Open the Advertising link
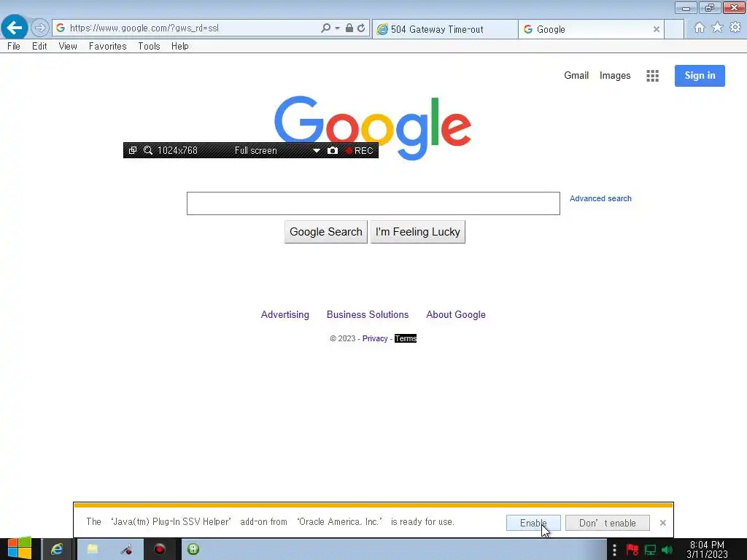The width and height of the screenshot is (747, 560). tap(285, 315)
